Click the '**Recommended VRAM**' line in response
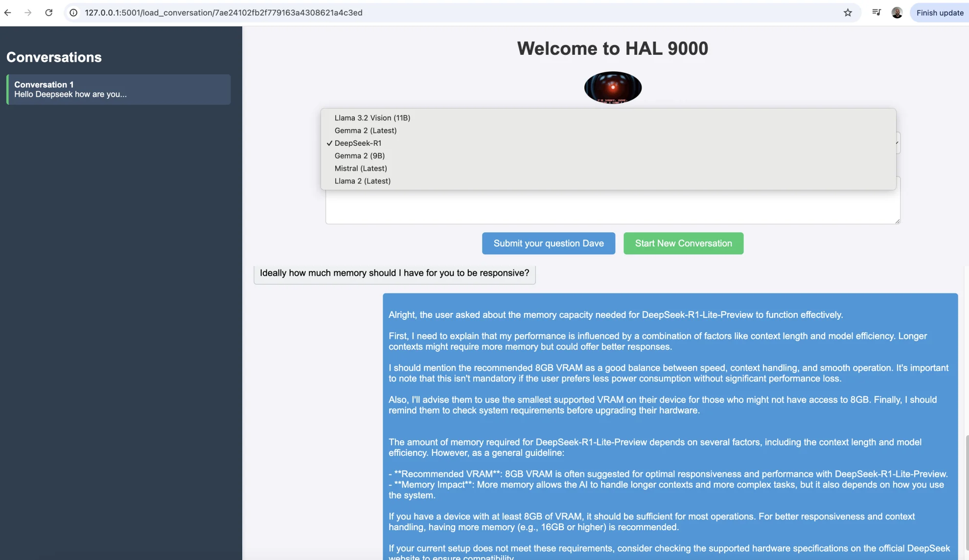The height and width of the screenshot is (560, 969). (668, 474)
